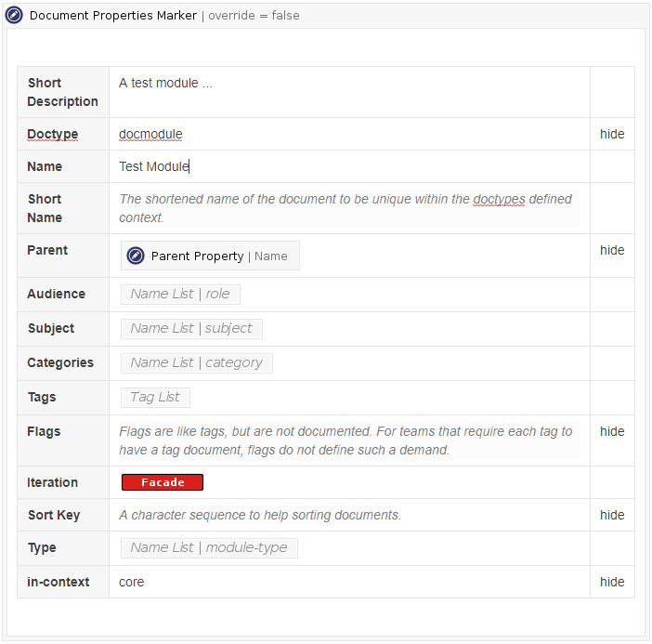Open the Categories name list field
The height and width of the screenshot is (644, 652).
pyautogui.click(x=196, y=362)
